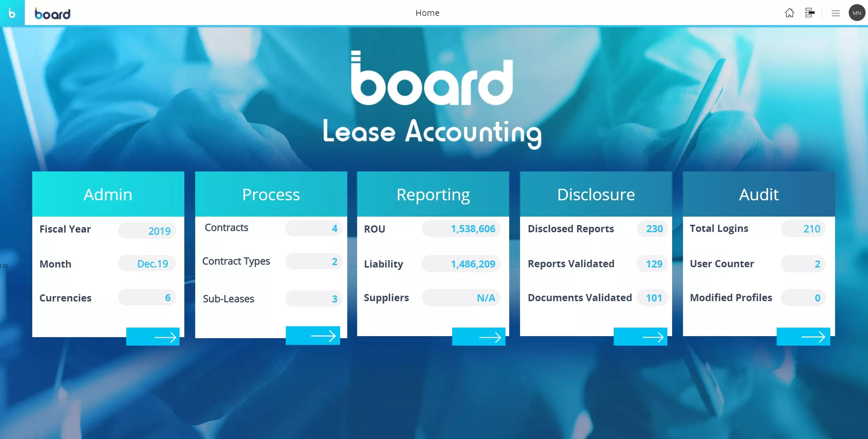Viewport: 868px width, 439px height.
Task: Click the Audit panel arrow icon
Action: coord(813,336)
